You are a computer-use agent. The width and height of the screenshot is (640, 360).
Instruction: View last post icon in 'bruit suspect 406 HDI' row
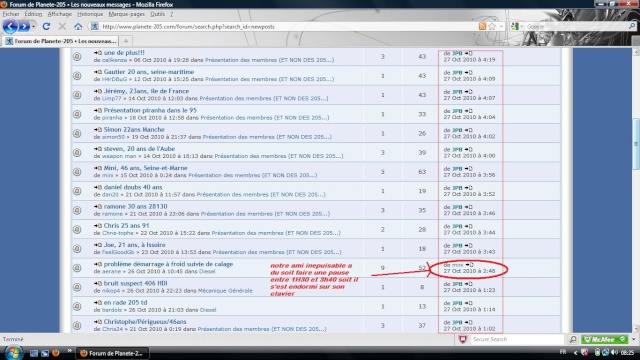[469, 284]
